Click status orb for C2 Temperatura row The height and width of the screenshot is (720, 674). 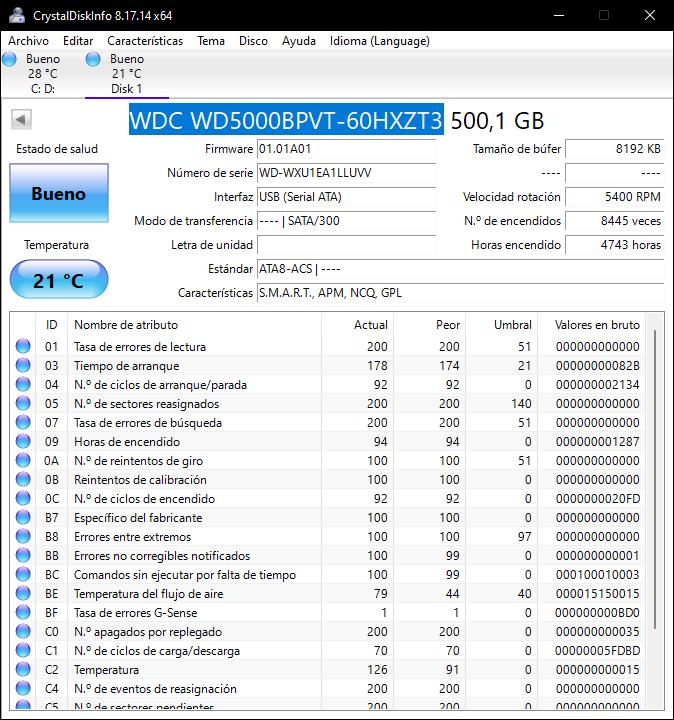click(23, 669)
